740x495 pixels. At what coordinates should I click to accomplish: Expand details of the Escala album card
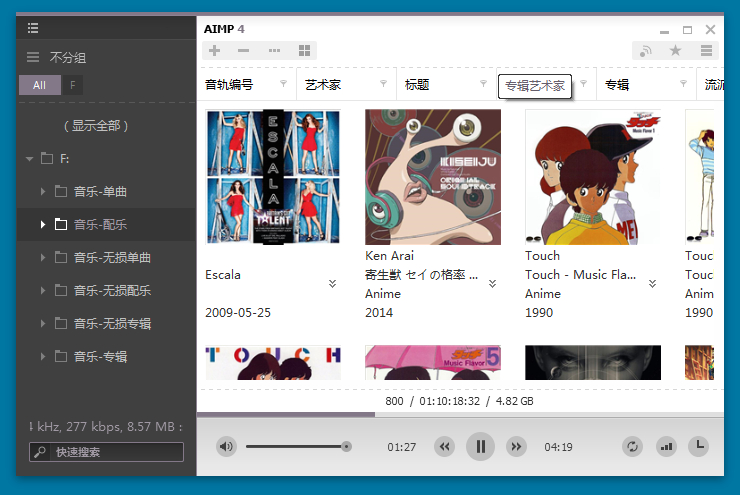coord(332,284)
